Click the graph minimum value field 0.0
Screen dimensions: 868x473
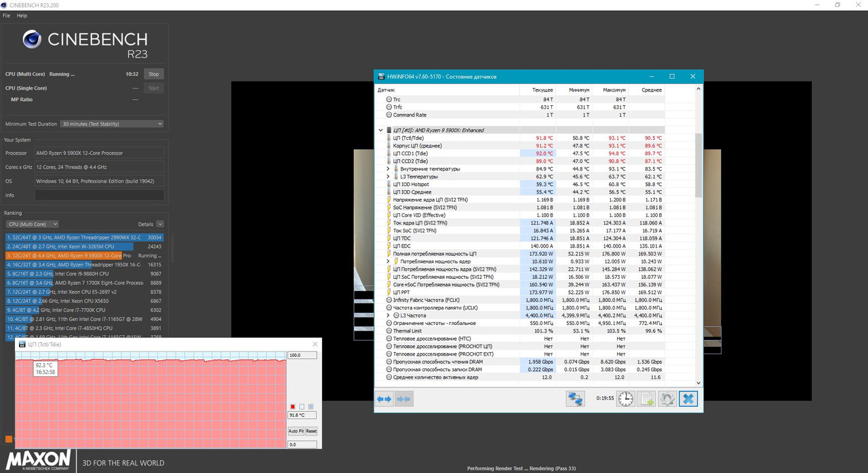[302, 444]
